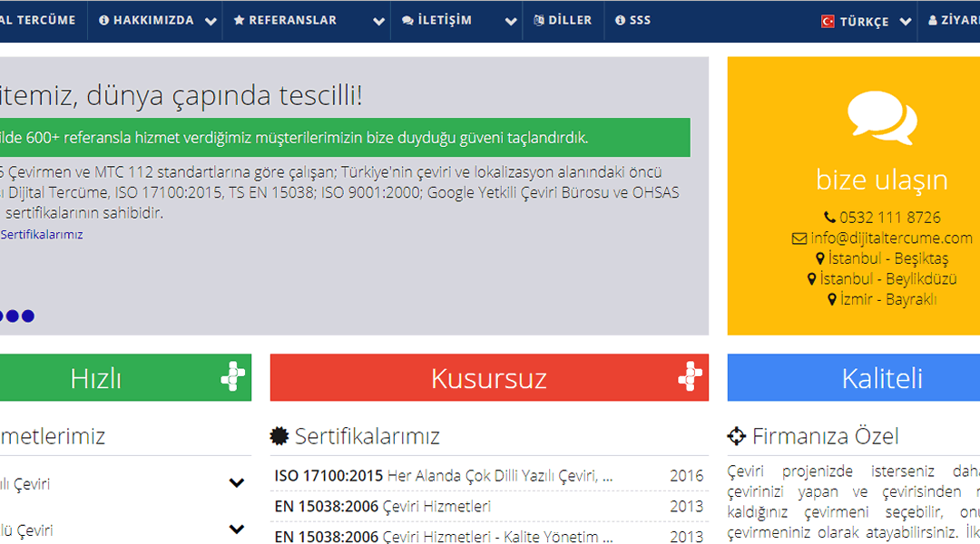The image size is (980, 544).
Task: Open the TÜRKÇE language selector
Action: coord(865,21)
